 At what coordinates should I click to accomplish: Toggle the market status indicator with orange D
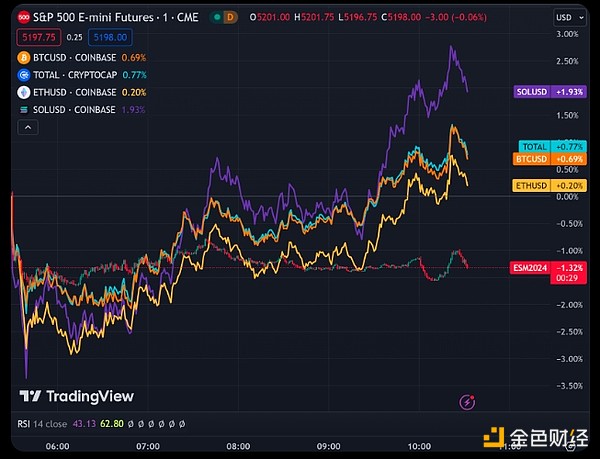(x=231, y=17)
